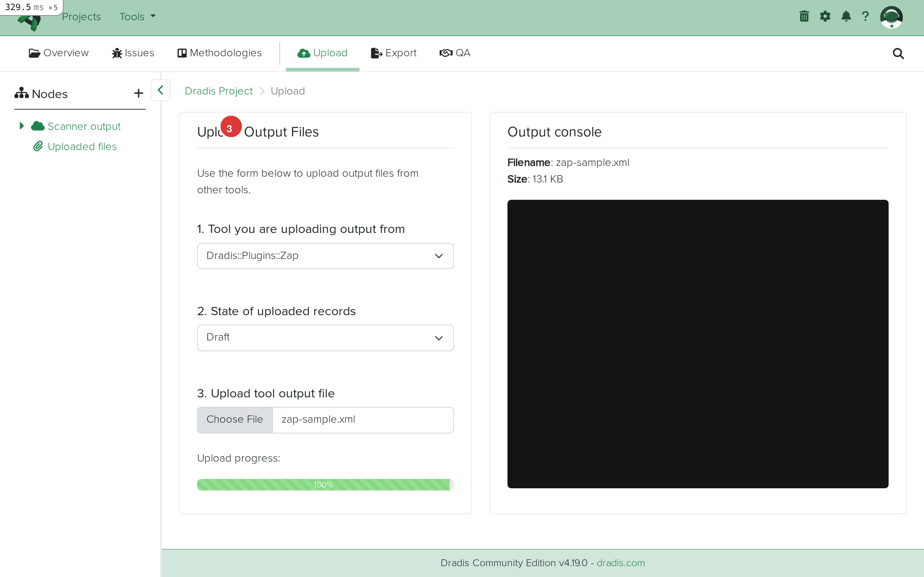Open the settings gear icon
924x577 pixels.
point(825,17)
